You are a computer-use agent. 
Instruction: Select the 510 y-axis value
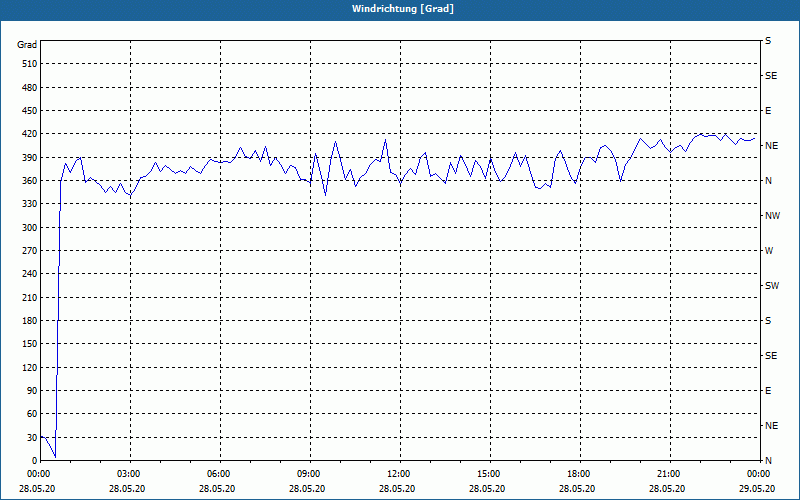(x=30, y=64)
